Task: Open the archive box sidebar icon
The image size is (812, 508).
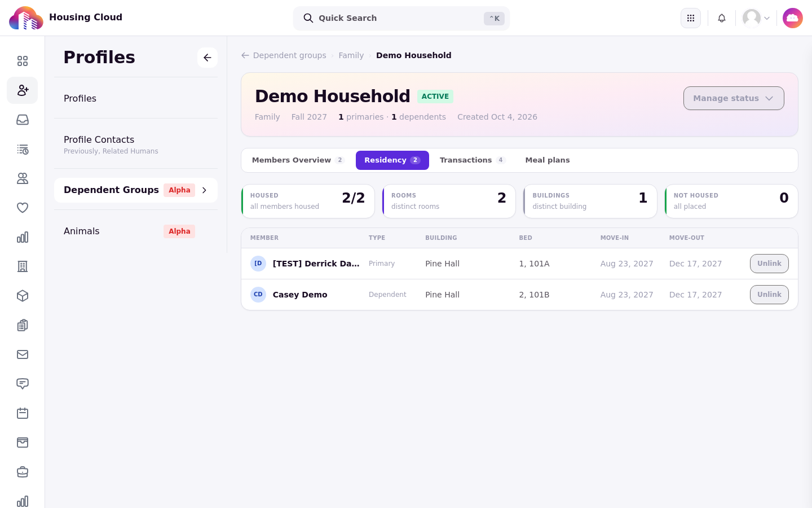Action: (23, 443)
